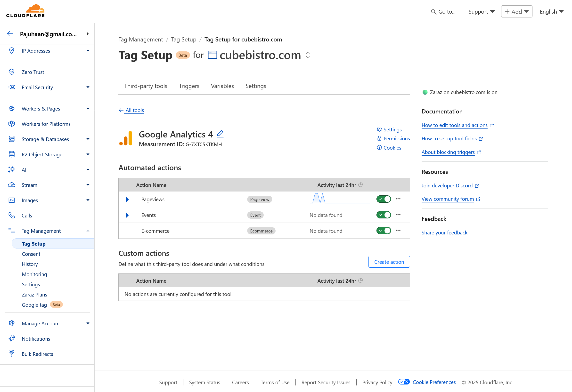This screenshot has width=572, height=392.
Task: Click the R2 Object Storage icon
Action: coord(12,154)
